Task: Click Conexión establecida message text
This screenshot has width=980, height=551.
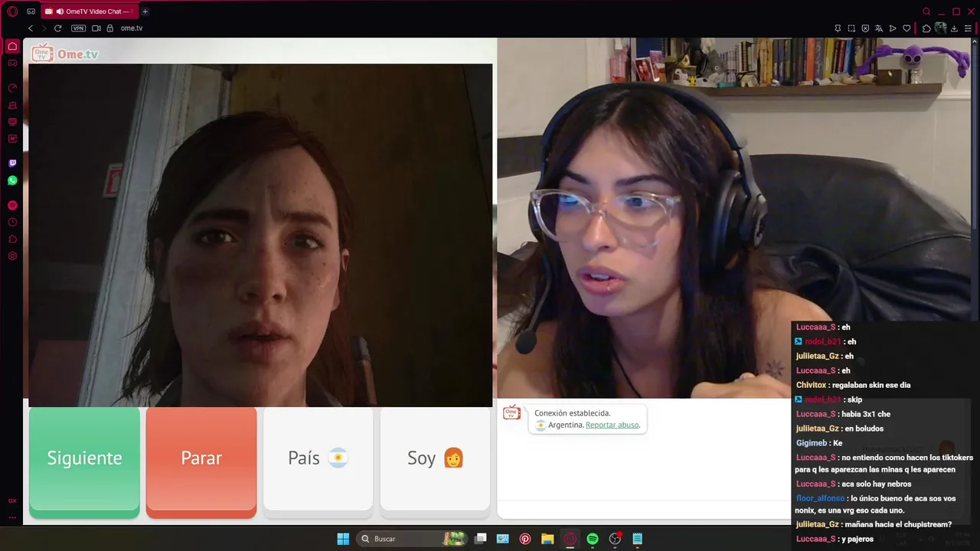Action: [573, 413]
